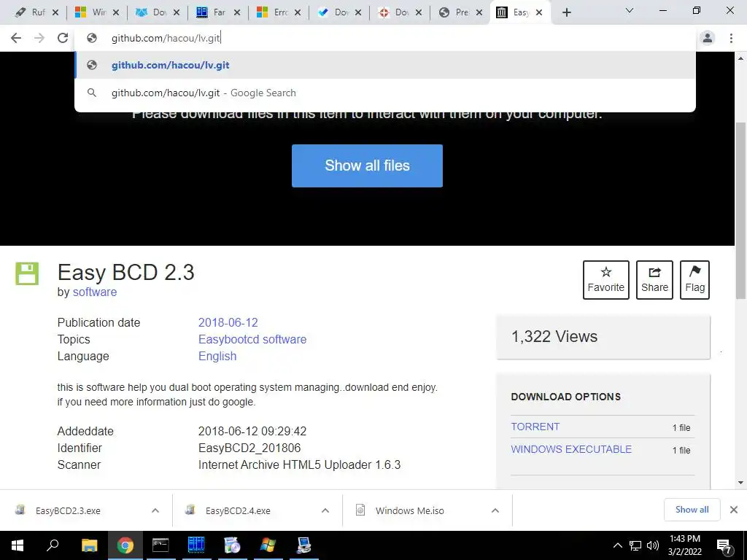Image resolution: width=747 pixels, height=560 pixels.
Task: Close the downloads bar
Action: pos(734,510)
